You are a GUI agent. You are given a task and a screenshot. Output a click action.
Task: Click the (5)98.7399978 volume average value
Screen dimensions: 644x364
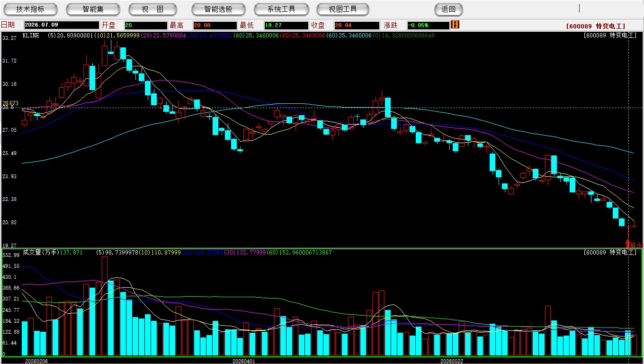click(x=117, y=253)
